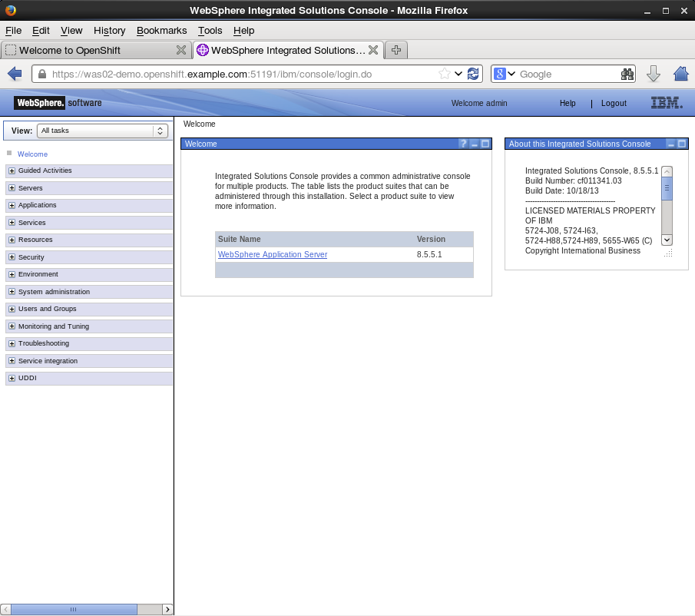Open the View menu in menu bar
This screenshot has height=616, width=695.
pos(71,31)
